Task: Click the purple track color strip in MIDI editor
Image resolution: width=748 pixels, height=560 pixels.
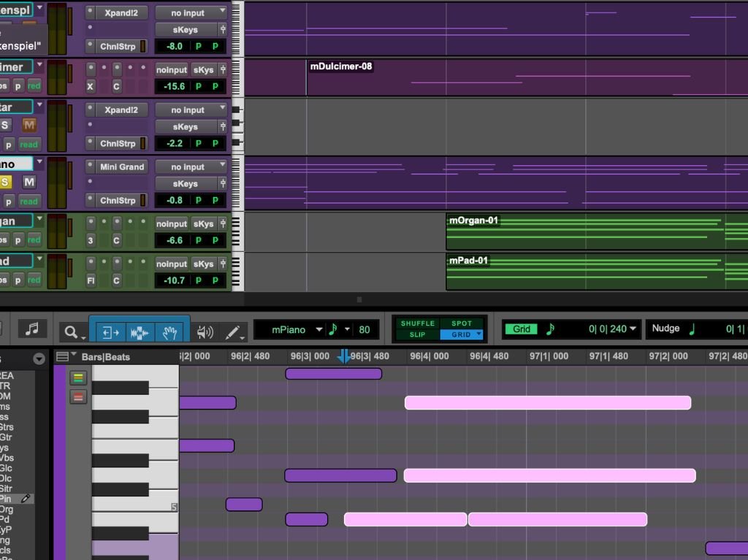Action: click(x=60, y=463)
